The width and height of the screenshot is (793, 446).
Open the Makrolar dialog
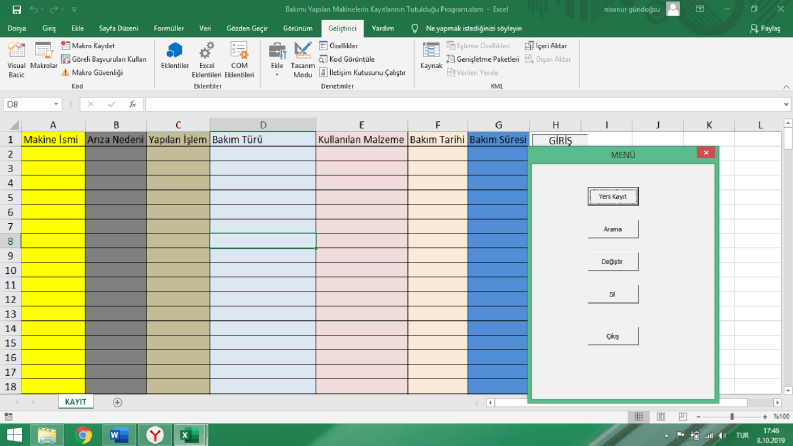(x=43, y=57)
